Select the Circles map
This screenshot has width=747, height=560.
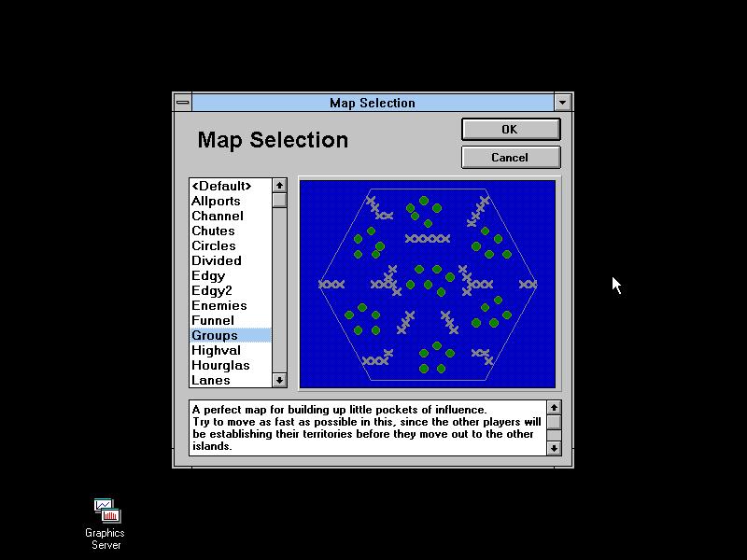231,245
